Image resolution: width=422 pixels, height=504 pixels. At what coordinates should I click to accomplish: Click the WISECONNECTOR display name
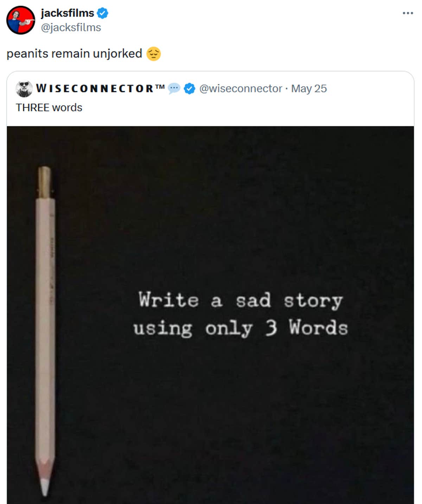pos(95,89)
